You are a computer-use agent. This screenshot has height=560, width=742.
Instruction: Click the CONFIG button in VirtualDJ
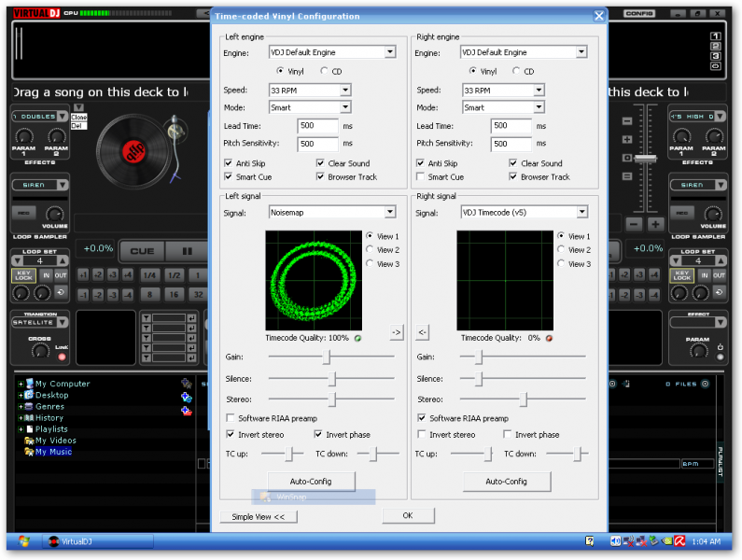tap(639, 13)
